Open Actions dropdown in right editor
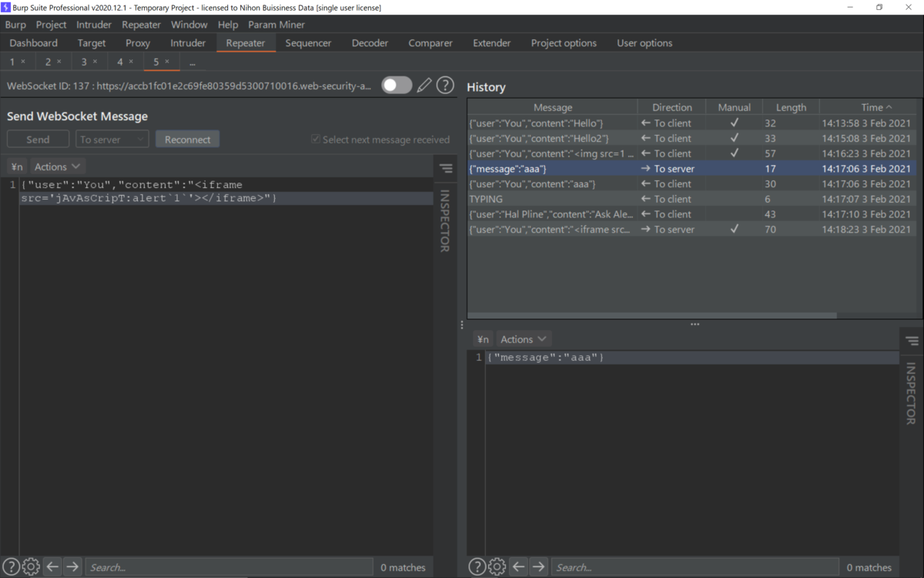Viewport: 924px width, 578px height. pyautogui.click(x=523, y=339)
